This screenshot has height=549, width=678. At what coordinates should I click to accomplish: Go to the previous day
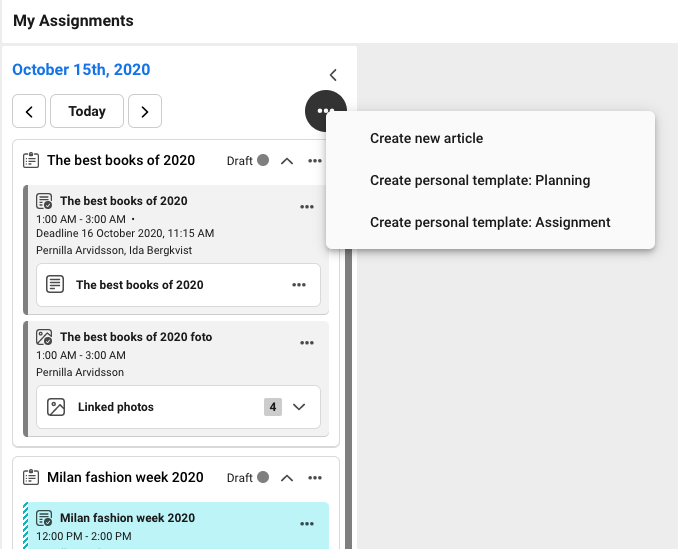pyautogui.click(x=29, y=111)
